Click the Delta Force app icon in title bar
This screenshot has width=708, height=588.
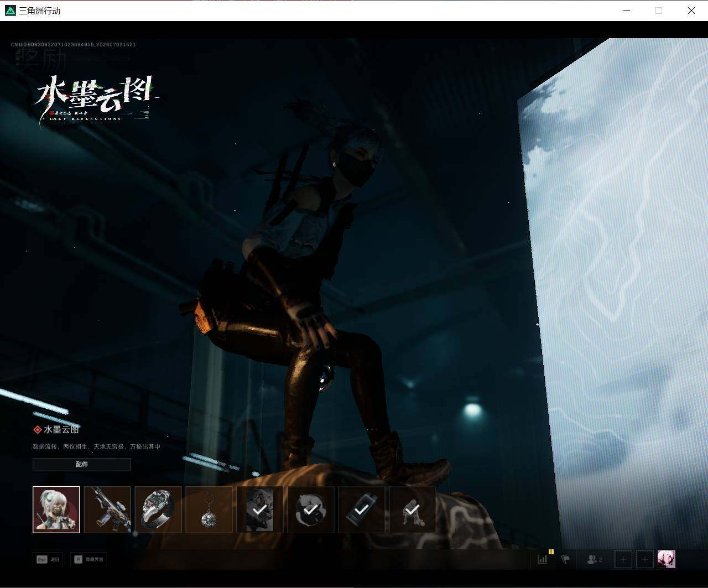point(11,11)
